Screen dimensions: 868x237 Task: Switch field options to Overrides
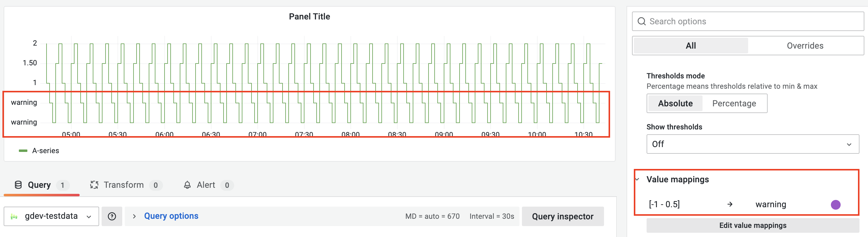tap(805, 46)
